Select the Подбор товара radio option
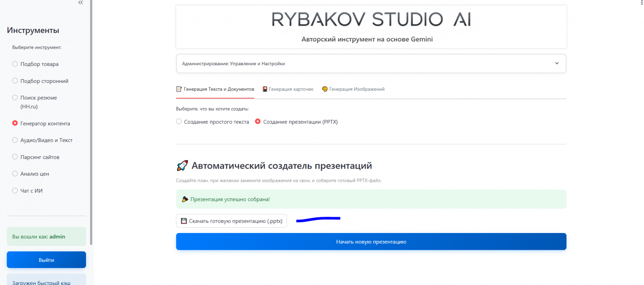This screenshot has height=285, width=644. click(x=14, y=64)
